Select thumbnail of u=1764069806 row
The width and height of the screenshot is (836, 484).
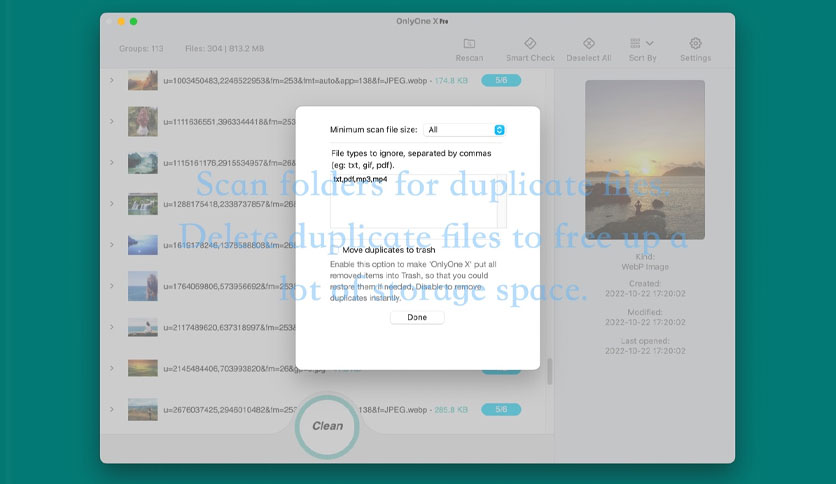[x=143, y=286]
